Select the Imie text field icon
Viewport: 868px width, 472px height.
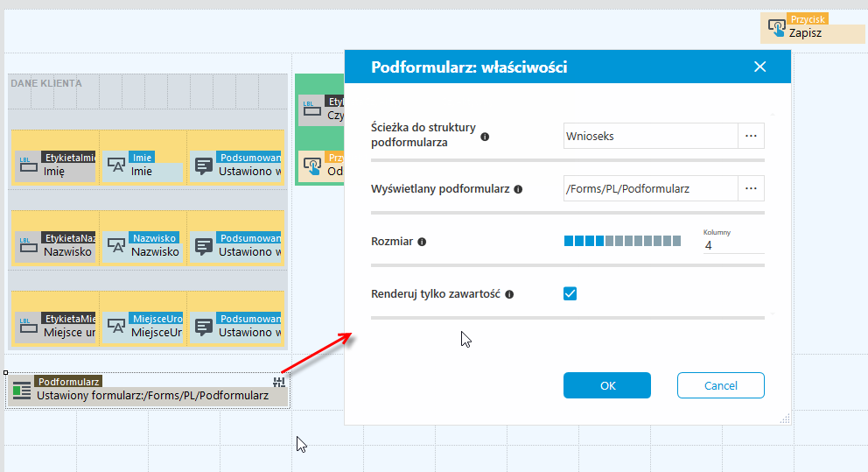[x=116, y=166]
